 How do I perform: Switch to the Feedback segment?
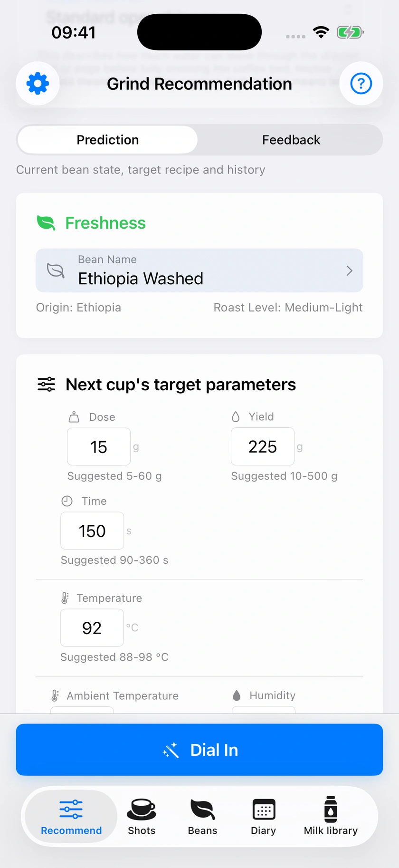291,140
